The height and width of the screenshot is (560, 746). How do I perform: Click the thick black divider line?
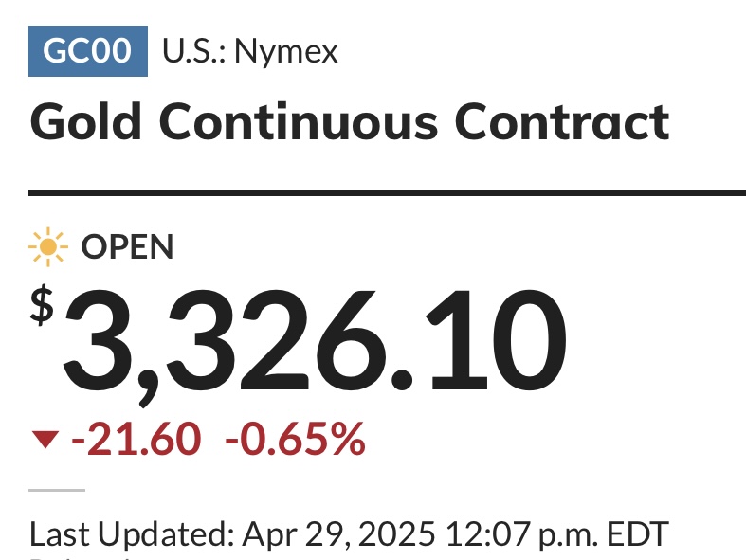tap(388, 193)
